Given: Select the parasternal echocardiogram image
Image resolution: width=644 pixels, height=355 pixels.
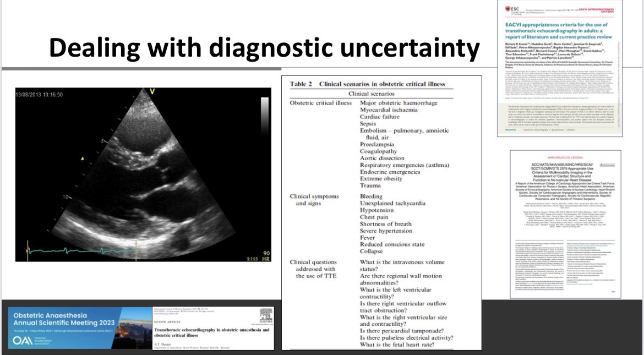Looking at the screenshot, I should coord(143,174).
